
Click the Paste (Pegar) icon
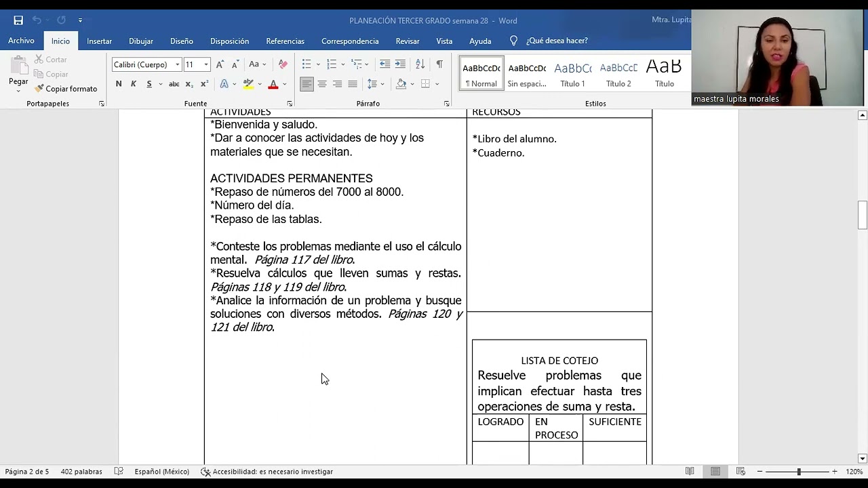coord(18,65)
